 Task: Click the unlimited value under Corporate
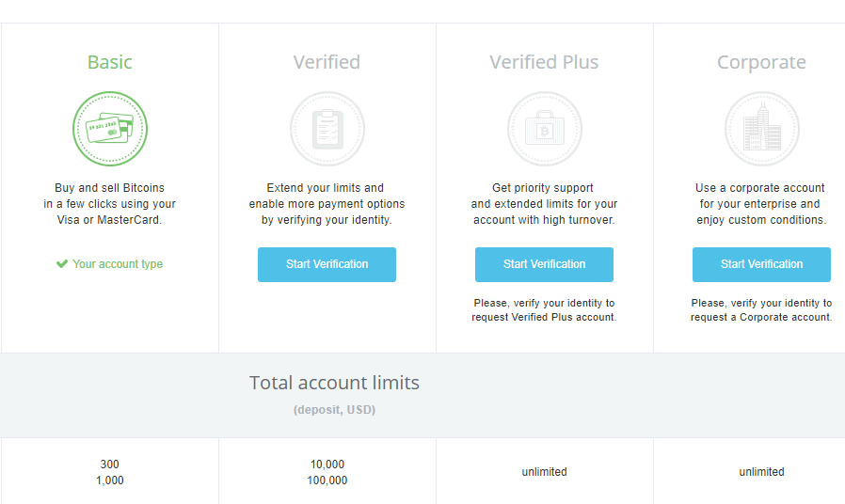click(x=761, y=472)
